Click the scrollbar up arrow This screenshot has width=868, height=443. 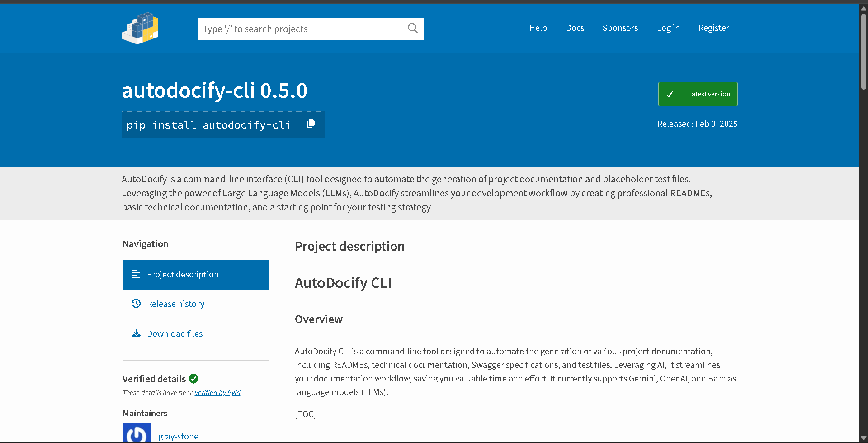click(x=863, y=8)
